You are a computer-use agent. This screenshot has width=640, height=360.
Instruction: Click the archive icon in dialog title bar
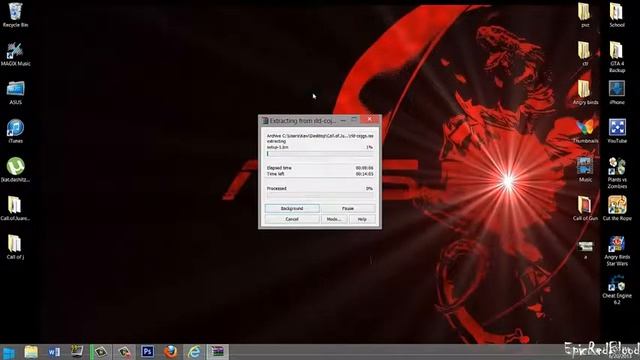[x=264, y=121]
